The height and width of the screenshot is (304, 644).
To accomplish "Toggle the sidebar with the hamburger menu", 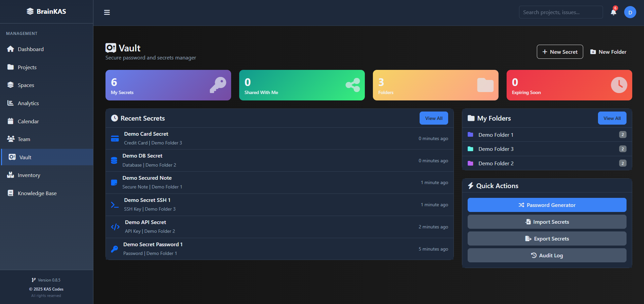I will [107, 12].
